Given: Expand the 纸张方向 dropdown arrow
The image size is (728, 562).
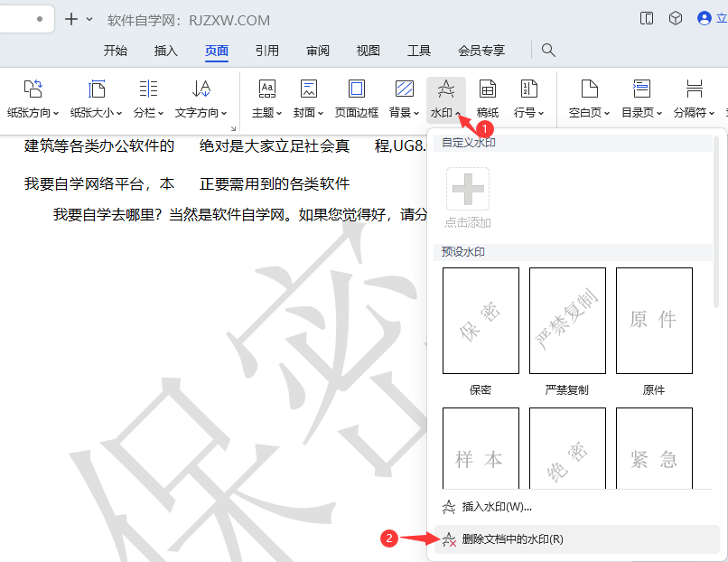Looking at the screenshot, I should coord(56,113).
